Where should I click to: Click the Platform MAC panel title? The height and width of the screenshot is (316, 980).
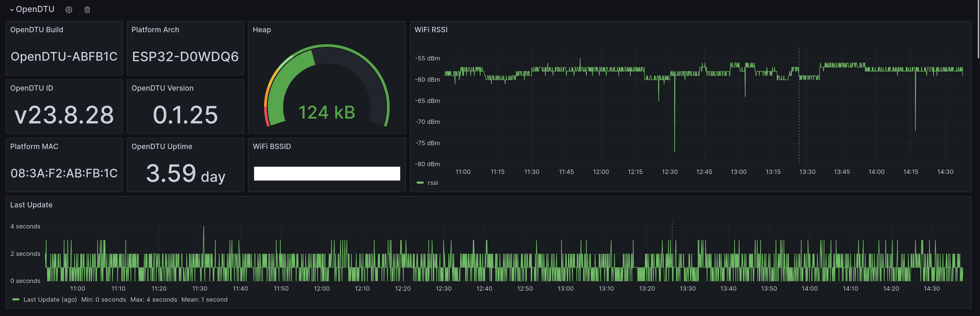pos(34,146)
